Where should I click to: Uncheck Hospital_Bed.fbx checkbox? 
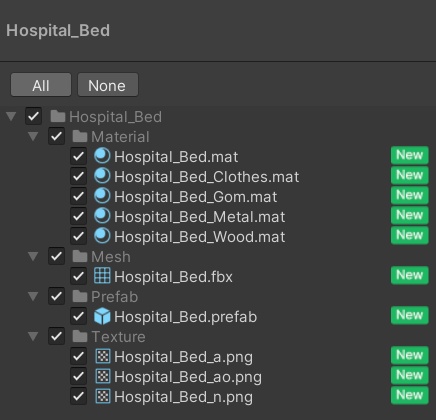[78, 276]
